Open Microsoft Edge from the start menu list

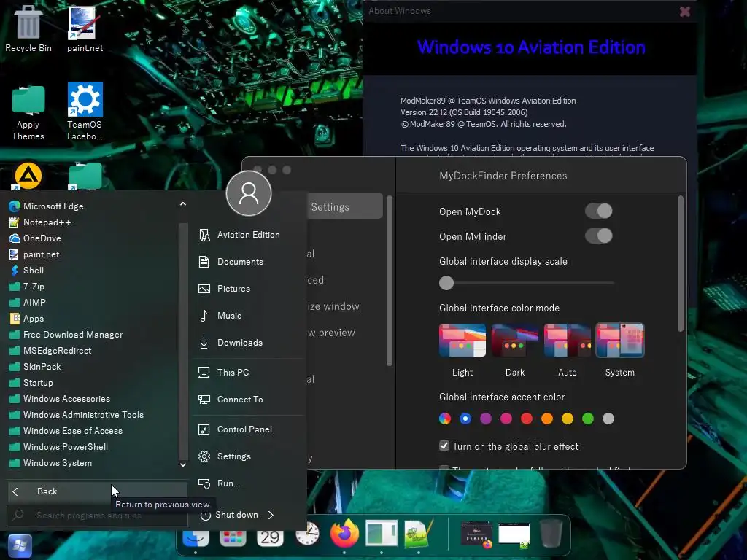[x=46, y=206]
